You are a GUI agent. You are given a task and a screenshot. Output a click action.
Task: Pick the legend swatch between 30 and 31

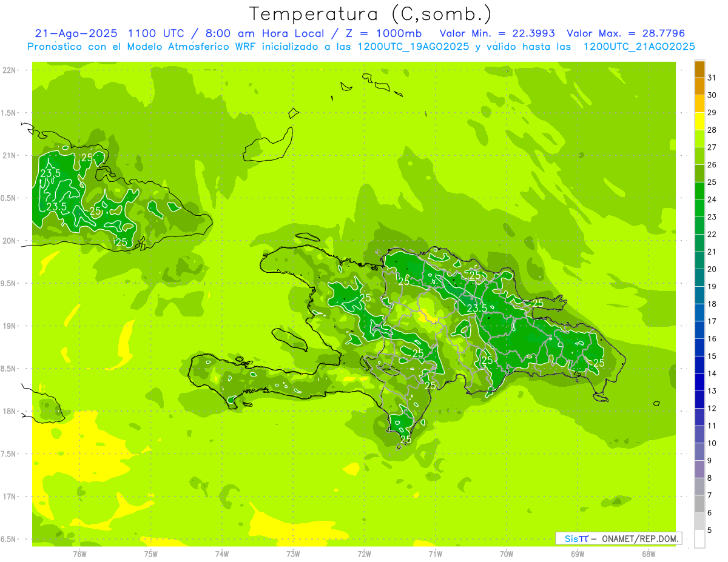pos(699,86)
